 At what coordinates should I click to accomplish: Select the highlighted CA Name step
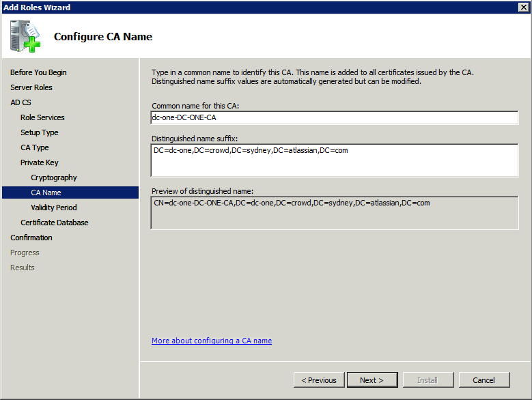tap(46, 192)
